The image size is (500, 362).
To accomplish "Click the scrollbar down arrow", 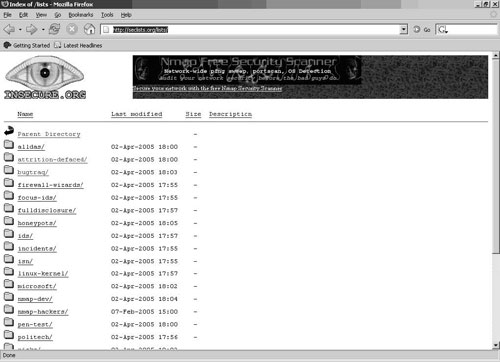I will click(x=496, y=345).
